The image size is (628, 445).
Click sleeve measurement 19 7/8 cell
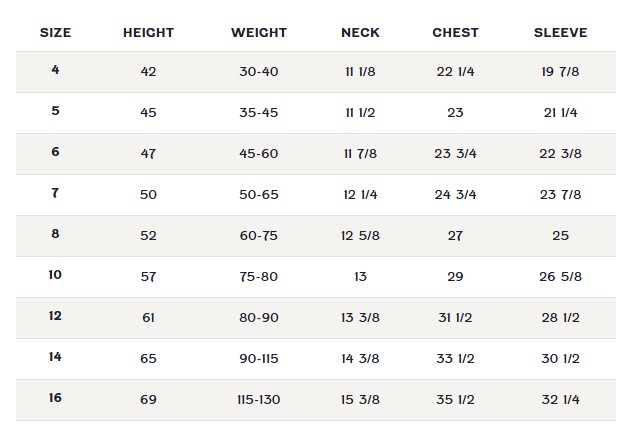click(x=560, y=72)
